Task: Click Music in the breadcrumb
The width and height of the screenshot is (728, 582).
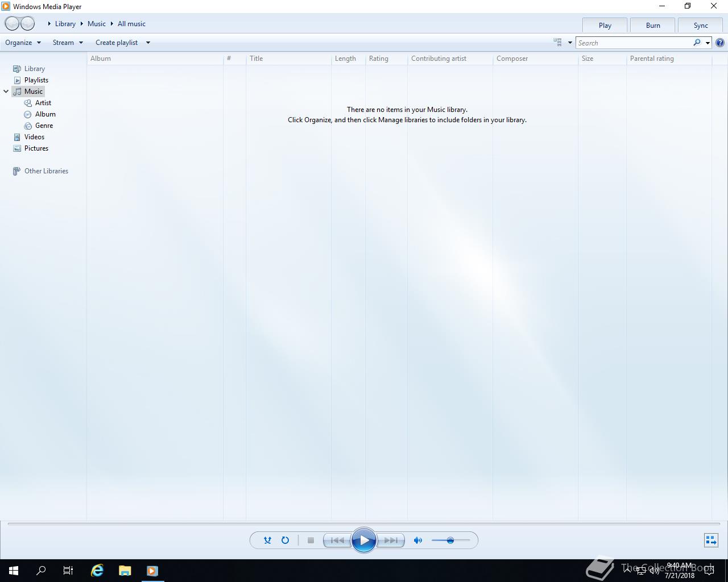Action: pyautogui.click(x=97, y=24)
